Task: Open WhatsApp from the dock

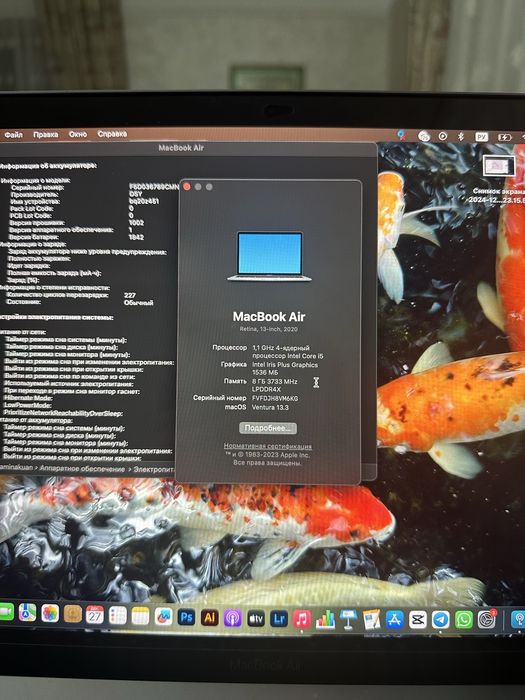Action: tap(464, 620)
